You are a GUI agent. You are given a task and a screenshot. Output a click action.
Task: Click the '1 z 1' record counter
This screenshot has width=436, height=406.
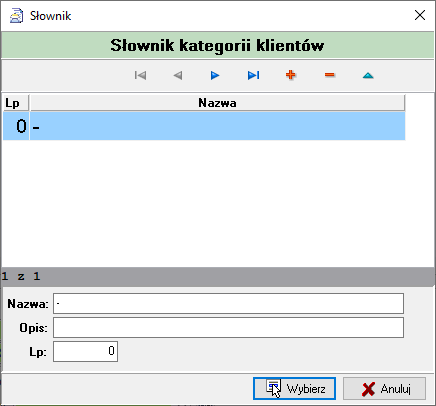21,276
